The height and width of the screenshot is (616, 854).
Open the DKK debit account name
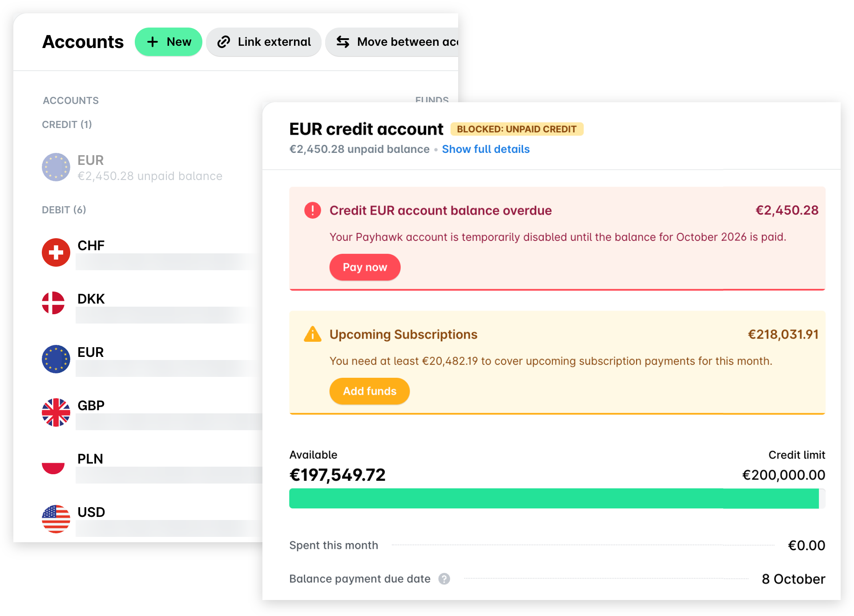91,299
